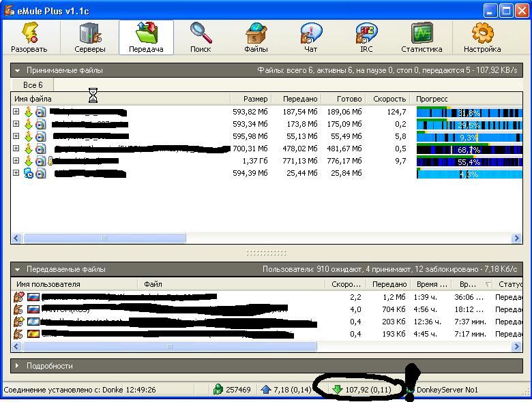Sort uploads by Время column
The width and height of the screenshot is (532, 402).
[432, 284]
